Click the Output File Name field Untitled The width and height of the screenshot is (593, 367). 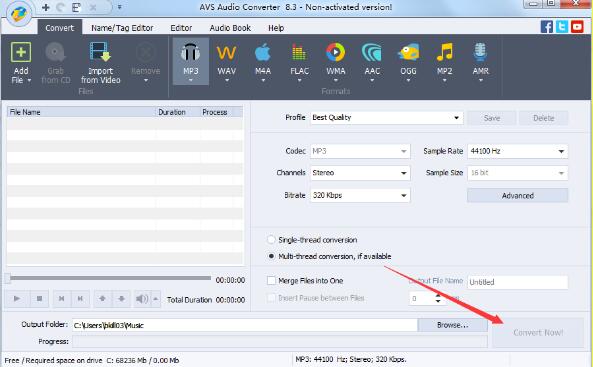(518, 282)
